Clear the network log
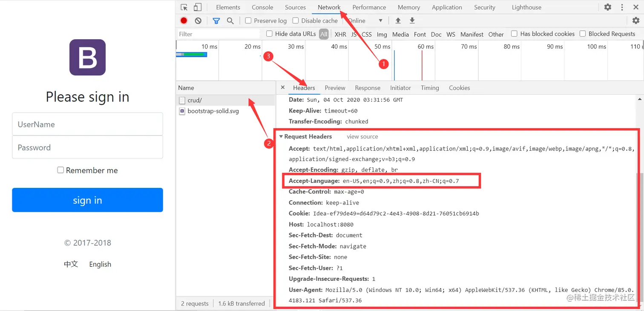The width and height of the screenshot is (644, 311). 198,20
